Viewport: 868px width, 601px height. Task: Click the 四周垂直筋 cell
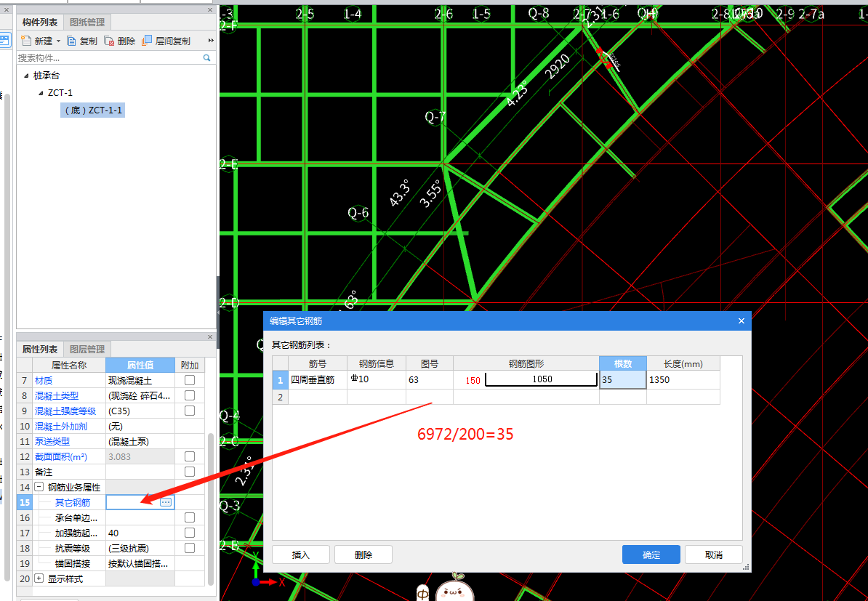pyautogui.click(x=318, y=379)
